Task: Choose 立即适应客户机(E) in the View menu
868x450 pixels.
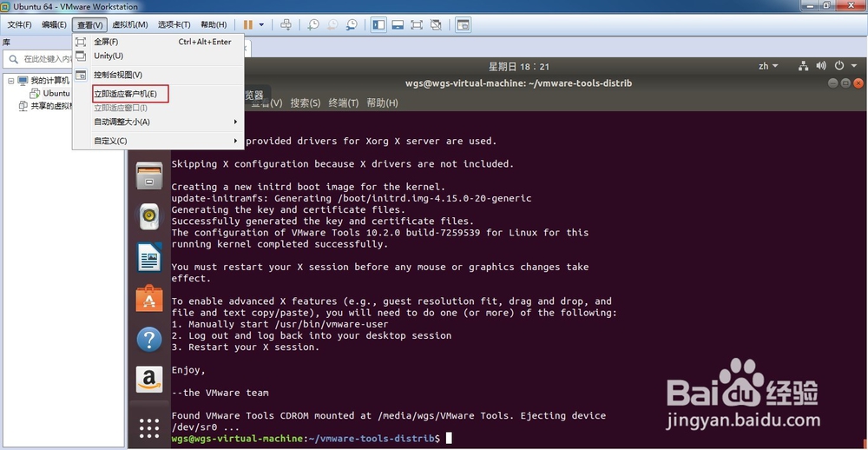Action: (x=158, y=94)
